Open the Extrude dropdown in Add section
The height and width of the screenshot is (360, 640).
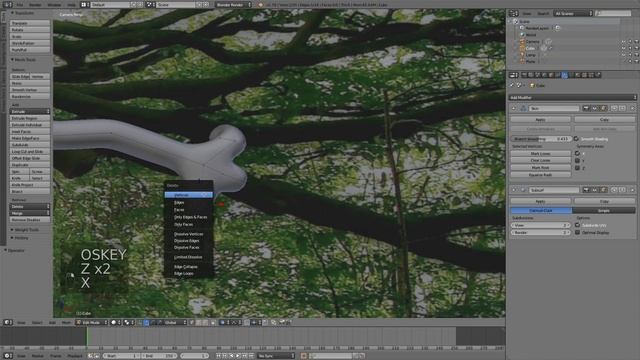(30, 111)
